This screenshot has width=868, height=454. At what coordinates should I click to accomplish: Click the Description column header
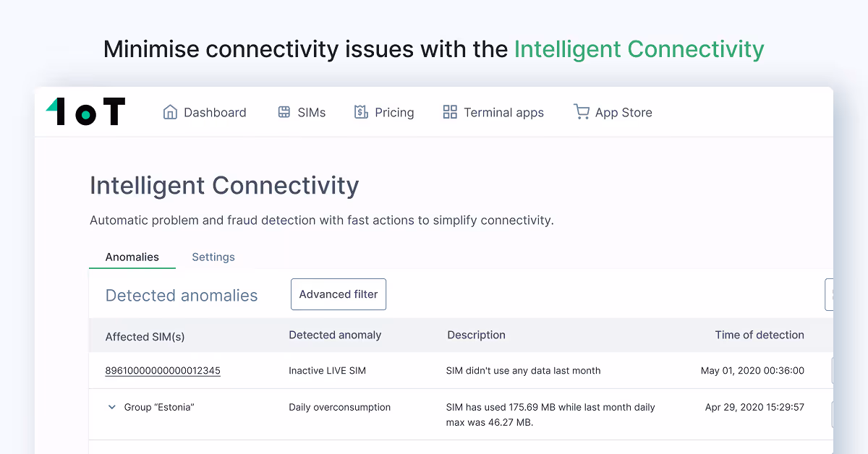click(476, 335)
